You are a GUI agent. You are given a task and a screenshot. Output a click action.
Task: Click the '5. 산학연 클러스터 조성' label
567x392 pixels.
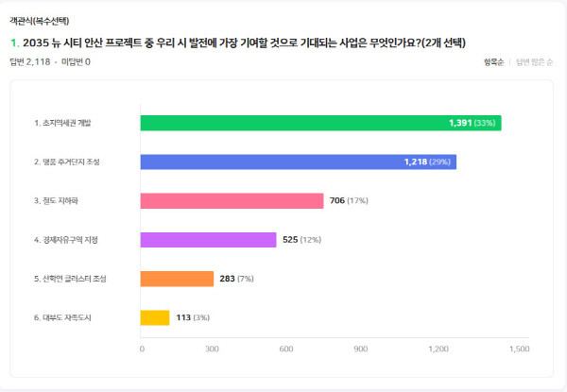tap(70, 279)
